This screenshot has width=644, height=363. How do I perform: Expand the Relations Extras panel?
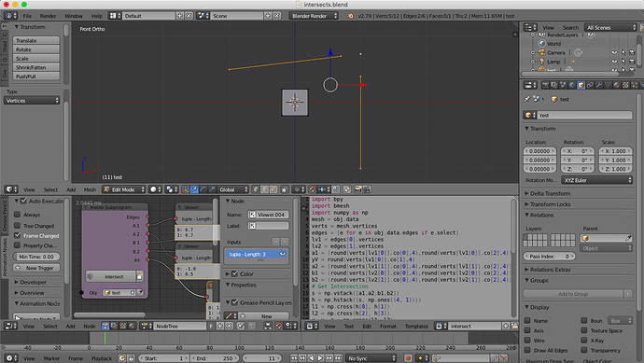(550, 270)
